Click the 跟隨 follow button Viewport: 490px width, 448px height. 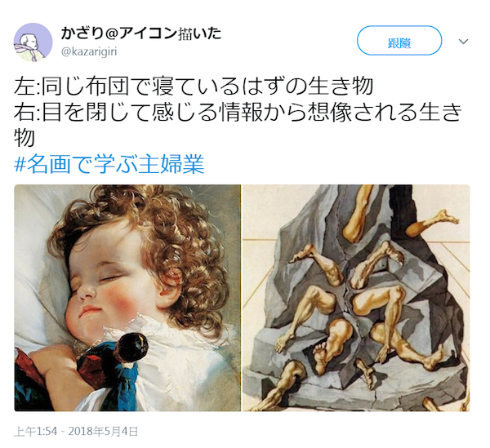(x=399, y=41)
